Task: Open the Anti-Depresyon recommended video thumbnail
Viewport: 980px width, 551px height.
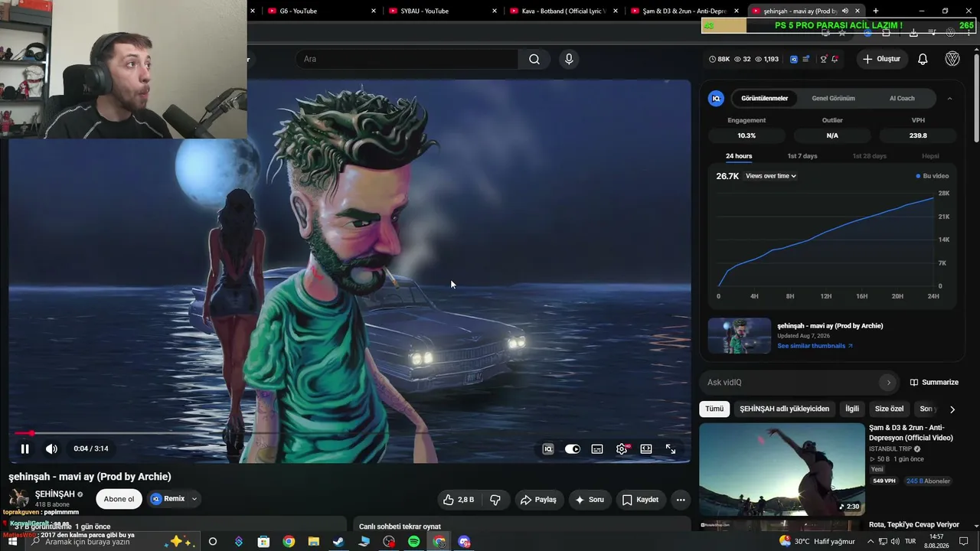Action: click(782, 469)
